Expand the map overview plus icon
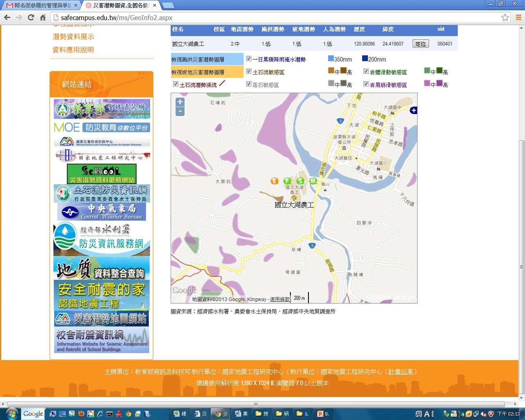The height and width of the screenshot is (420, 525). pyautogui.click(x=413, y=110)
